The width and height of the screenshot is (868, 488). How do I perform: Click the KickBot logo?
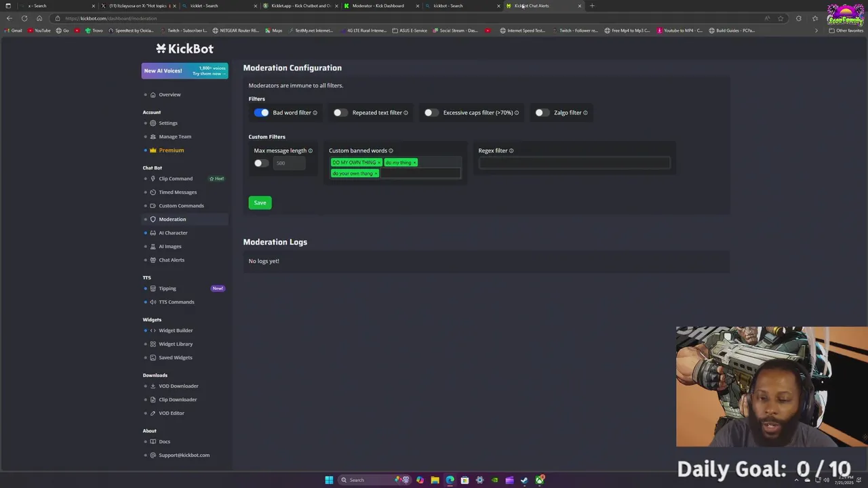pyautogui.click(x=184, y=49)
